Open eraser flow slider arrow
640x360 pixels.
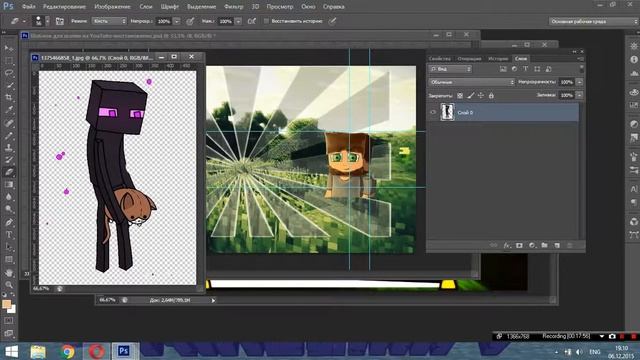click(238, 21)
